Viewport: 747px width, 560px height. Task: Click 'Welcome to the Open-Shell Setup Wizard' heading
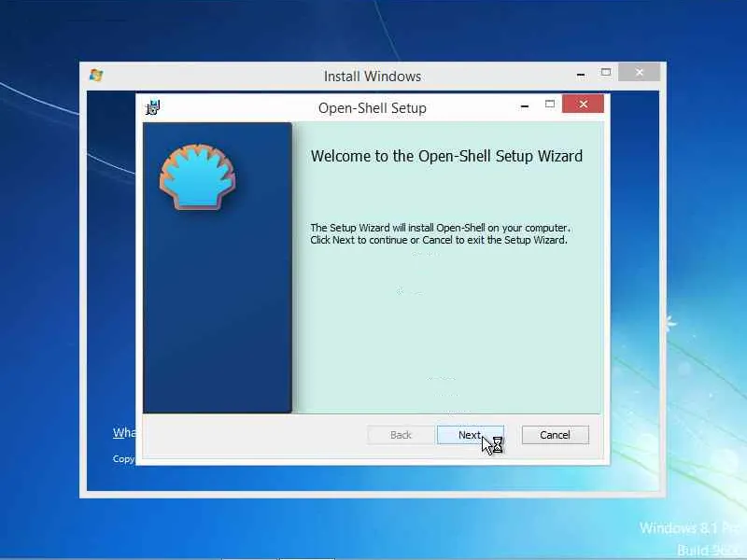[446, 156]
